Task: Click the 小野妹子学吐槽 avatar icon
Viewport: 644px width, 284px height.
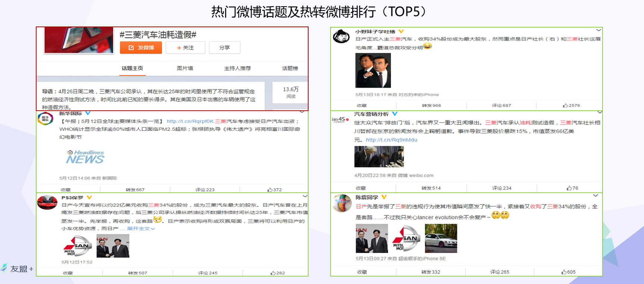Action: click(x=341, y=37)
